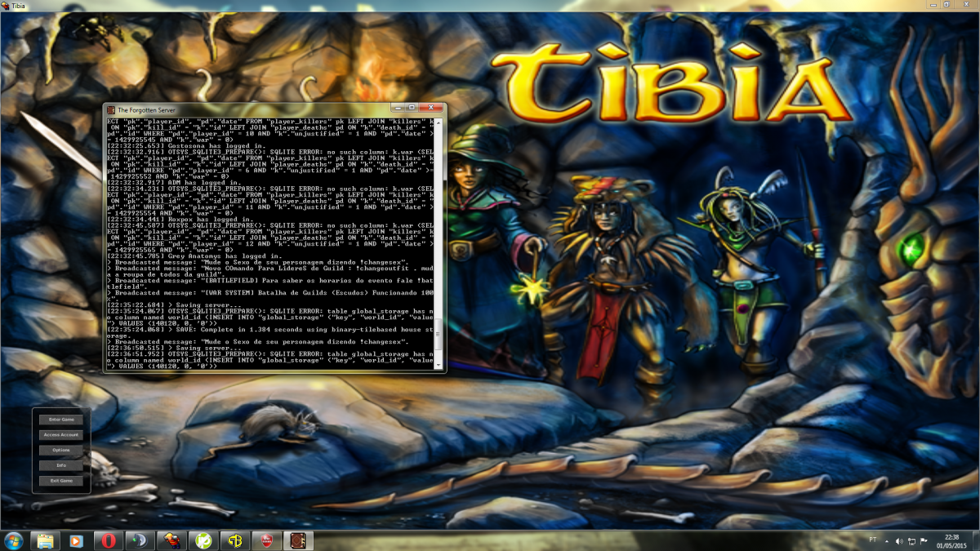Click the Exit Game button

pos(61,481)
